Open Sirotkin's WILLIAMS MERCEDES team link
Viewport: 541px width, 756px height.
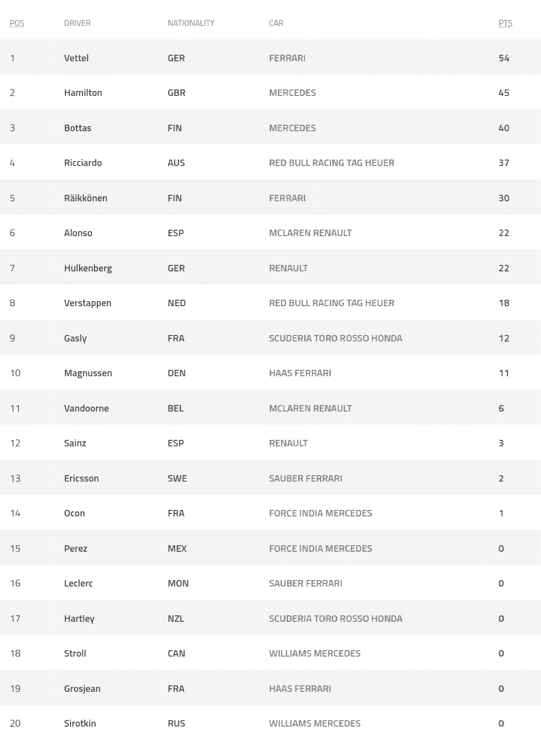click(315, 723)
